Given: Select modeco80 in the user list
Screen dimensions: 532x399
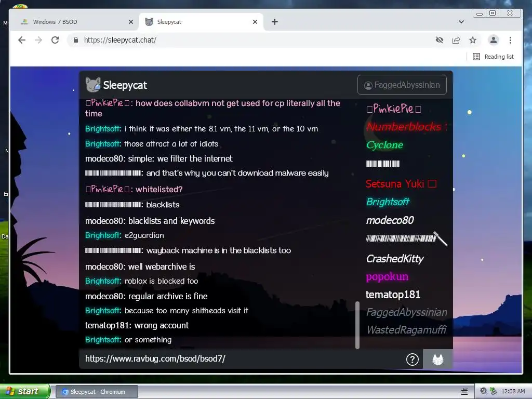Looking at the screenshot, I should (390, 220).
